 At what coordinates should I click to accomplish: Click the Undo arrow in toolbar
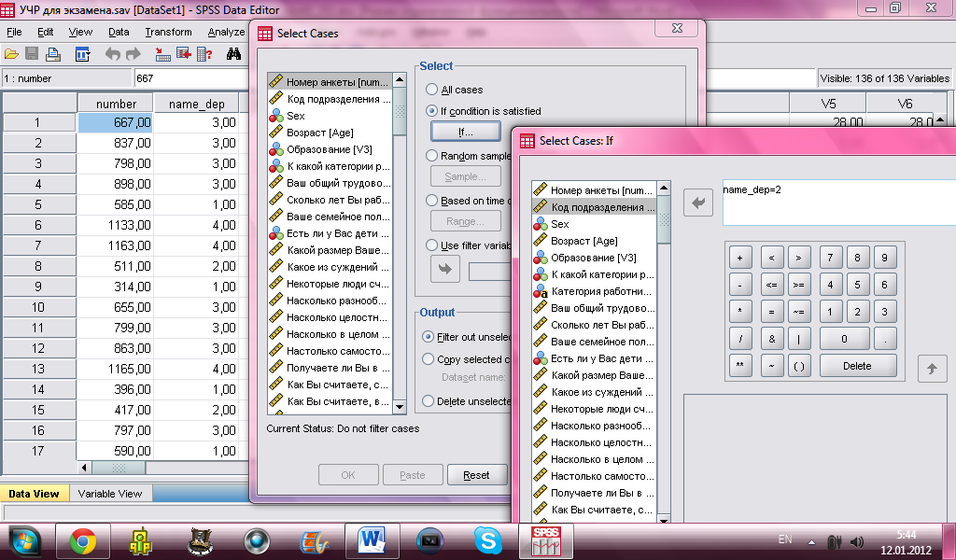pos(112,54)
